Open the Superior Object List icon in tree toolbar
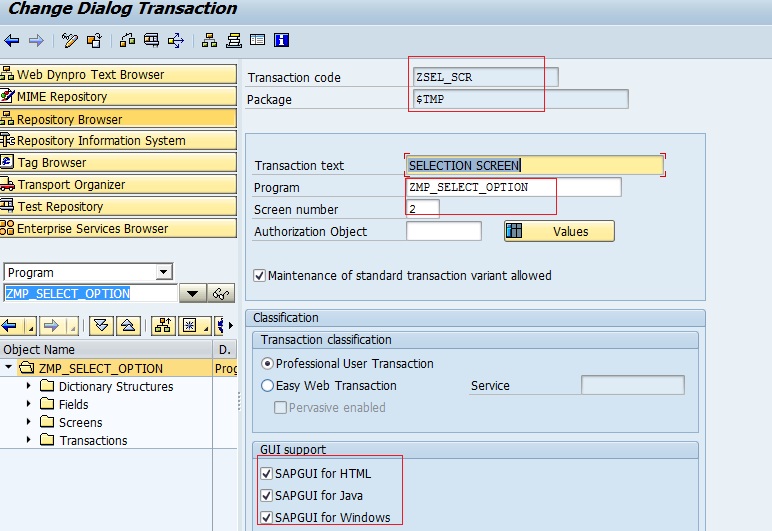Screen dimensions: 772x531 tap(163, 326)
